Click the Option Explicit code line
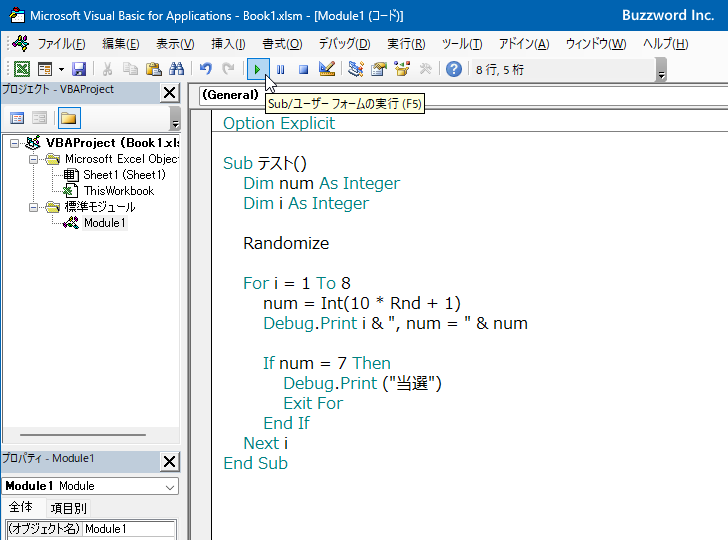Viewport: 728px width, 540px height. point(279,123)
